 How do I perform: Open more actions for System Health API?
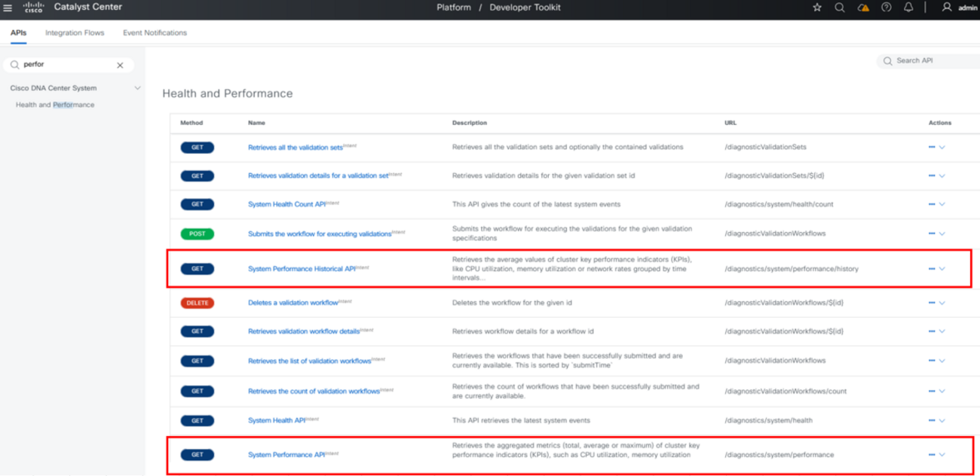pos(932,420)
